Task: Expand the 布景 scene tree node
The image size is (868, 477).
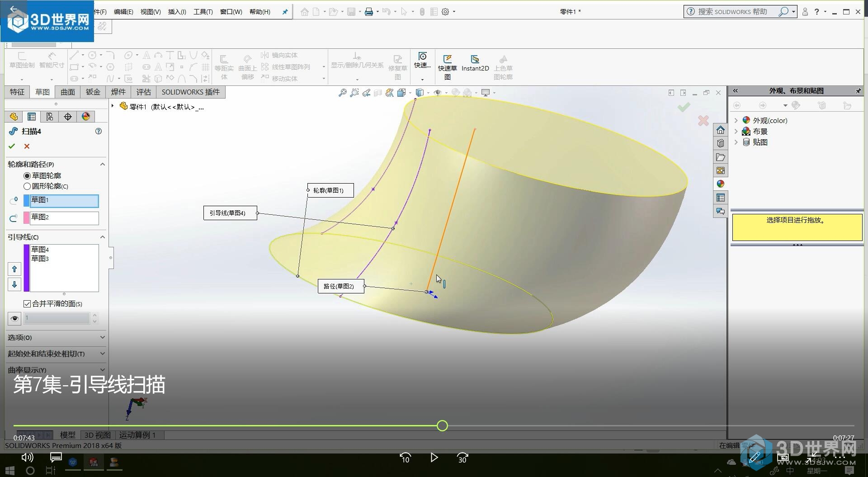Action: (736, 131)
